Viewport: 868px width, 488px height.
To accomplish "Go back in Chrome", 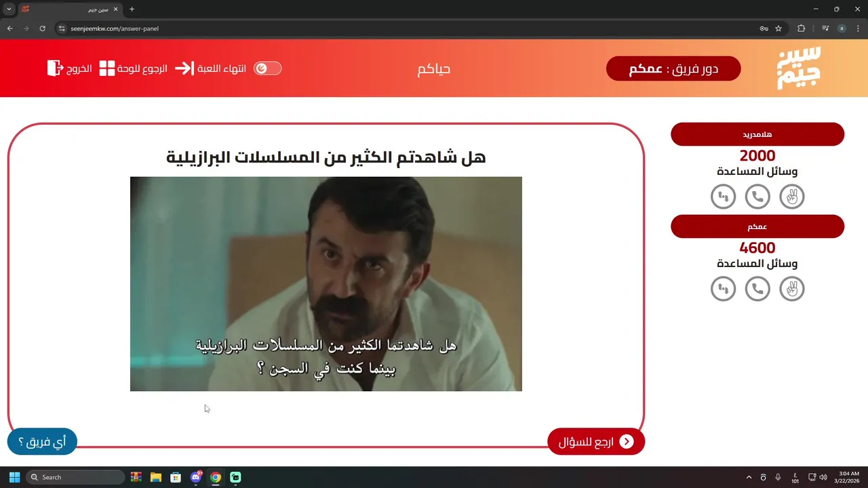I will tap(9, 28).
